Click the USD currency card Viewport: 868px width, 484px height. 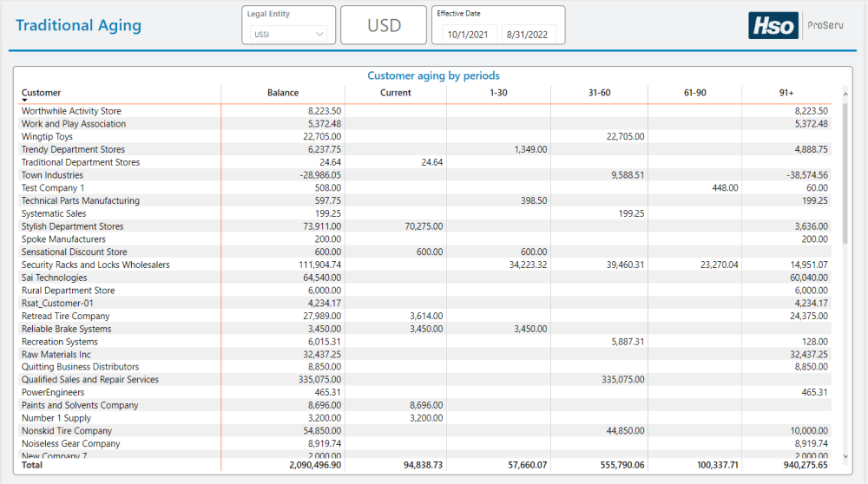384,25
